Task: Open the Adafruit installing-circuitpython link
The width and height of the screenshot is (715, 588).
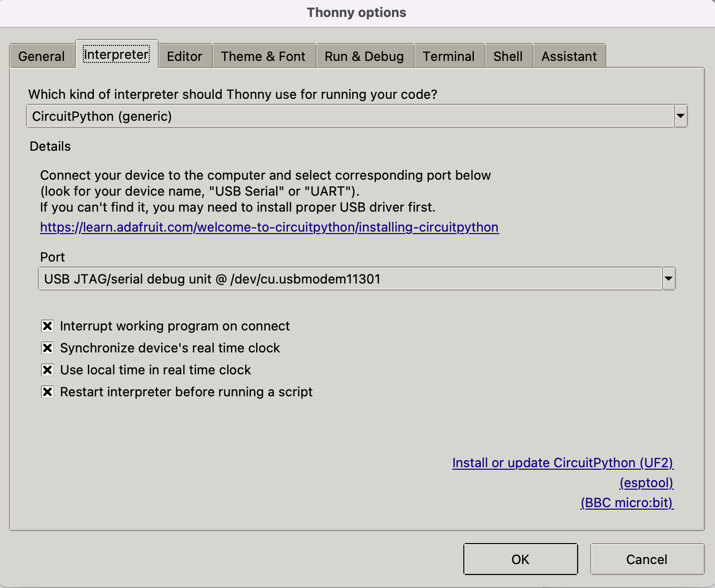Action: [x=270, y=227]
